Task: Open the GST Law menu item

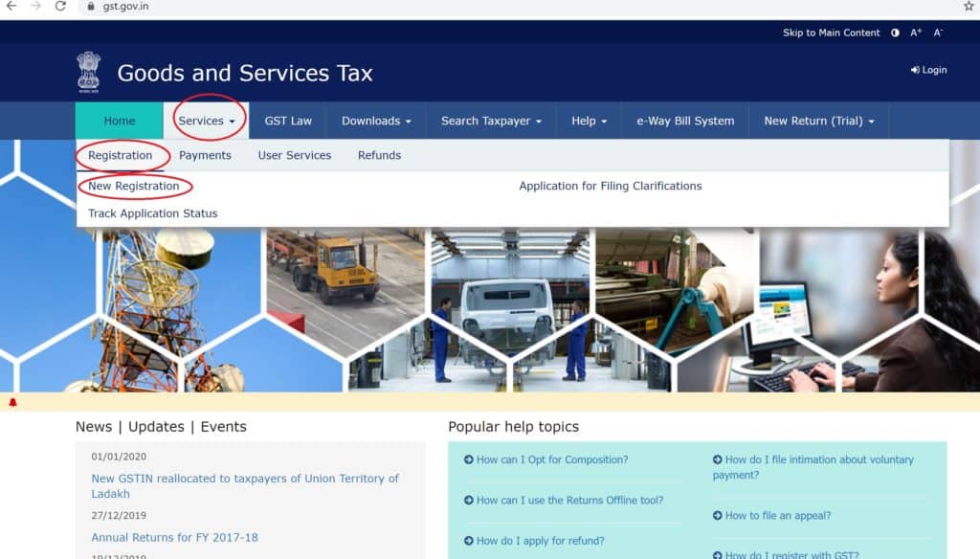Action: click(288, 121)
